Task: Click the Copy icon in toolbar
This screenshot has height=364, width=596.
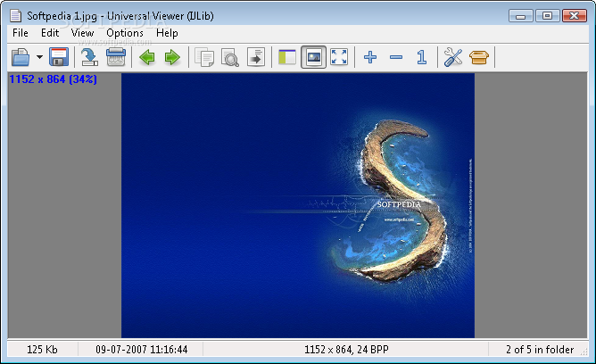Action: point(204,57)
